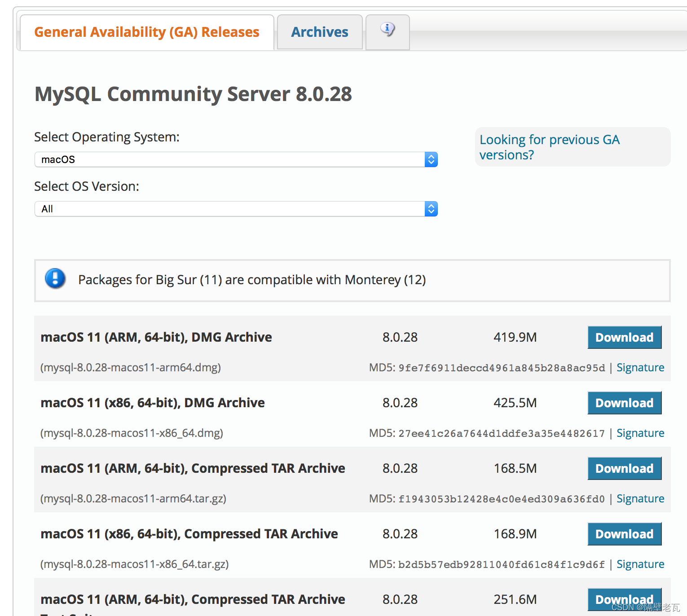
Task: Download macOS 11 ARM DMG Archive
Action: coord(625,337)
